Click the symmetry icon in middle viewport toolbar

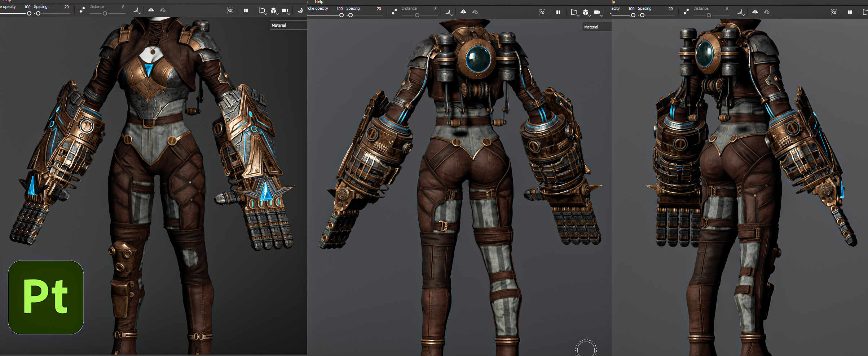(463, 12)
